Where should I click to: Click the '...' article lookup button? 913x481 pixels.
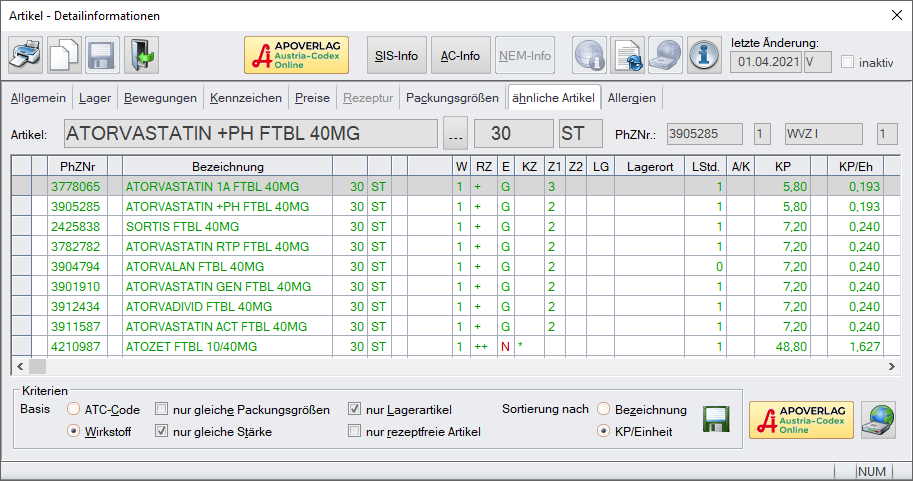455,134
